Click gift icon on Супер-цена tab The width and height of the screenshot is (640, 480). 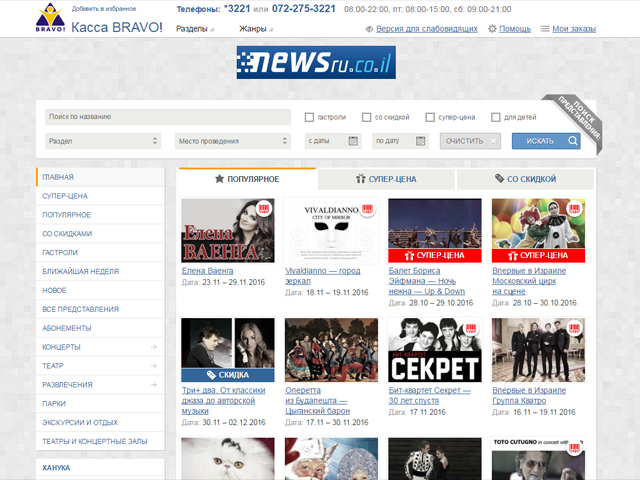tap(360, 178)
